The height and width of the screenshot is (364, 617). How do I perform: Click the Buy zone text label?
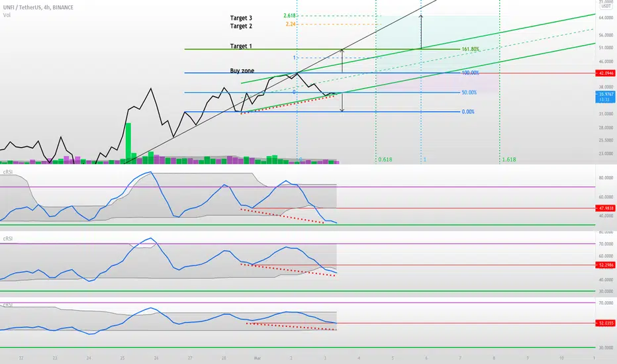pyautogui.click(x=242, y=71)
